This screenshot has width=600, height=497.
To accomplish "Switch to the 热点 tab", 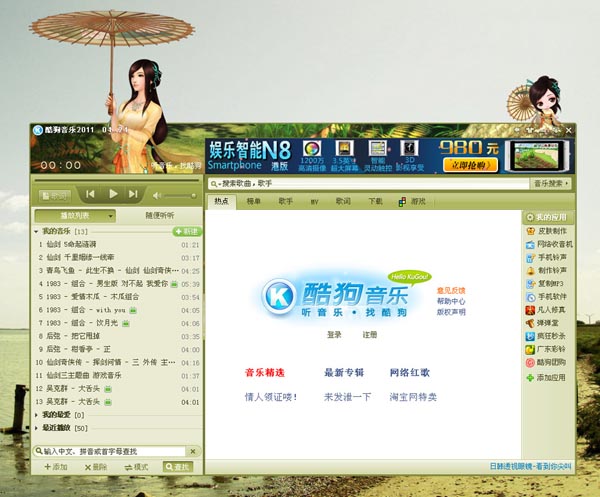I will coord(222,202).
